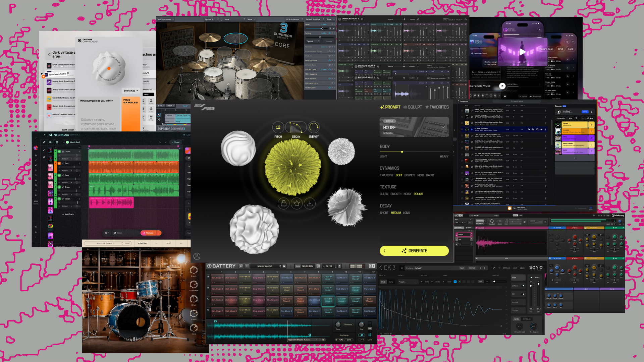The height and width of the screenshot is (362, 644).
Task: Click Add Track in Suno Studio
Action: (x=68, y=214)
